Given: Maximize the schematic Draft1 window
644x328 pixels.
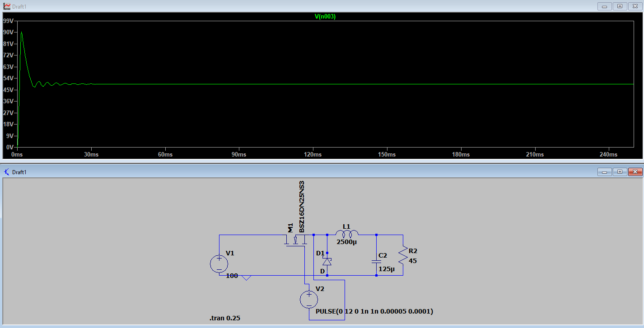Looking at the screenshot, I should [620, 172].
